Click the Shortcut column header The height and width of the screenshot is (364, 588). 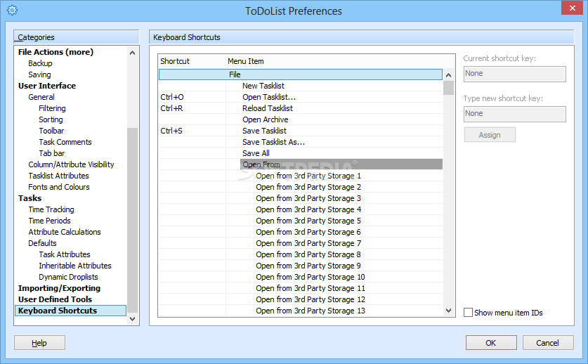click(192, 61)
